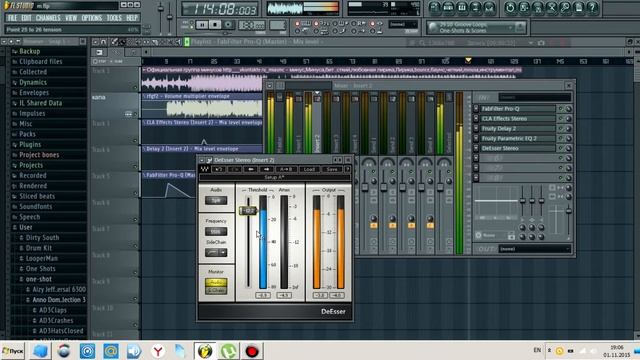Toggle DeEsser Stereo enable LED in mixer

561,148
